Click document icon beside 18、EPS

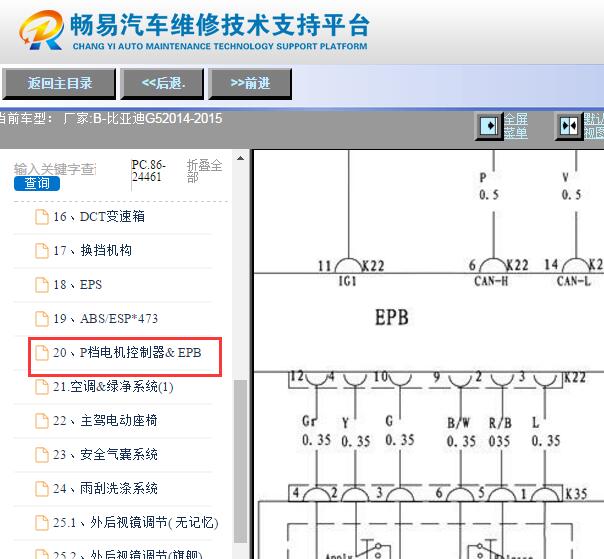click(x=42, y=285)
